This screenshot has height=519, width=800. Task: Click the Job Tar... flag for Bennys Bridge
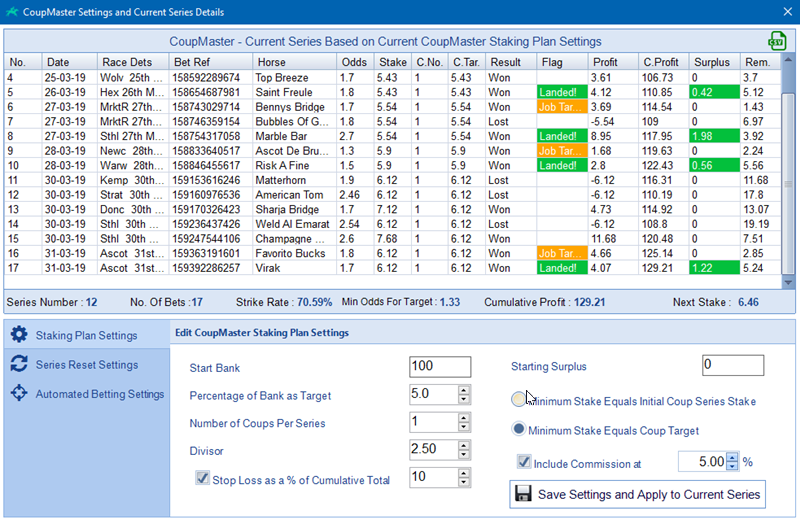tap(562, 107)
